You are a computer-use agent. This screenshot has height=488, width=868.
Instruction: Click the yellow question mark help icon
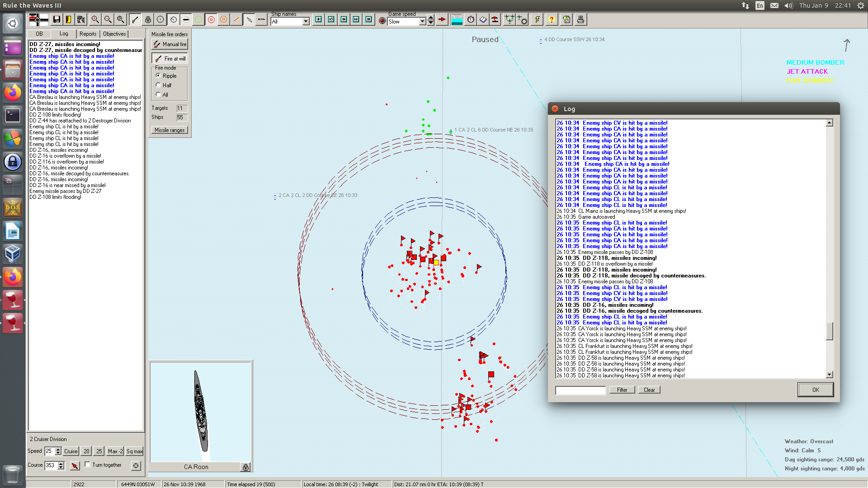coord(551,19)
